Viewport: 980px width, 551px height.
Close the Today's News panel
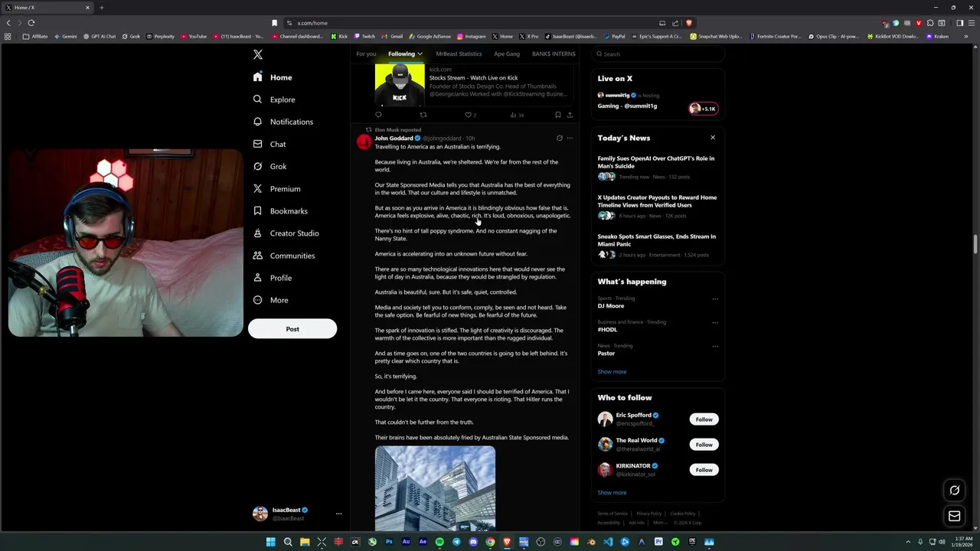pyautogui.click(x=713, y=138)
